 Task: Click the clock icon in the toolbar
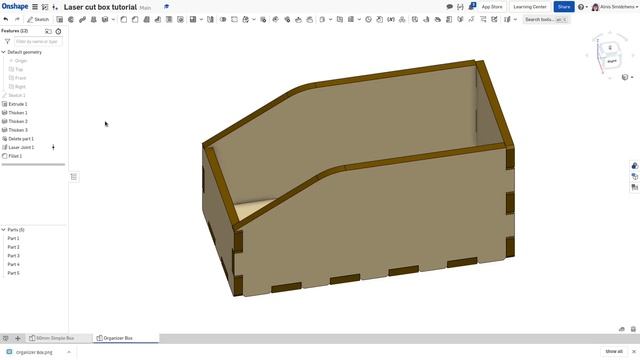[368, 19]
